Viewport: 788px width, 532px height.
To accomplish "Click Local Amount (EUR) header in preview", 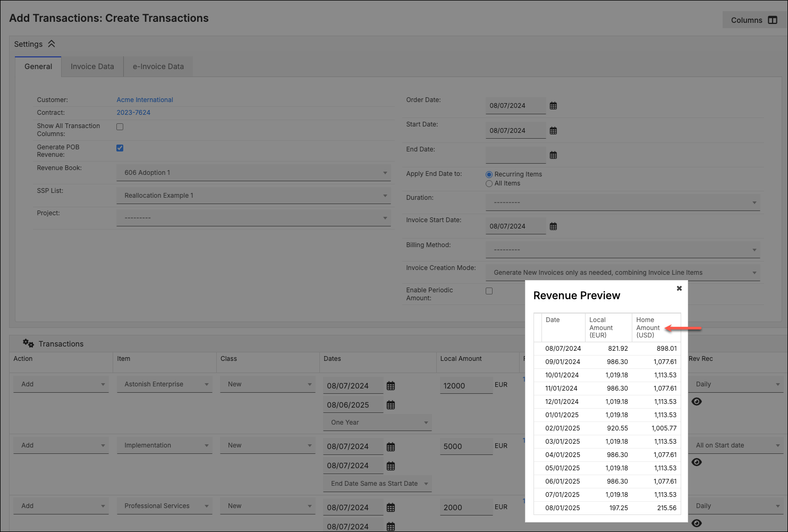I will (608, 327).
